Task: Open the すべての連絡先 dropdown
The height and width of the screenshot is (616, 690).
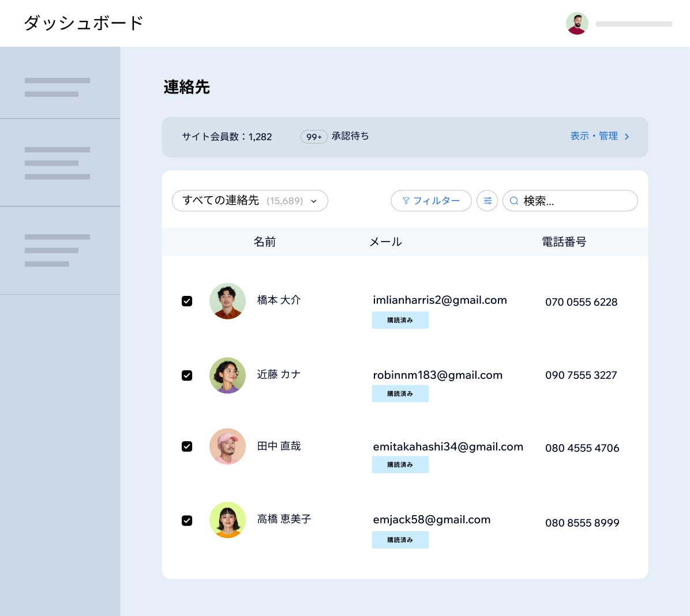Action: click(250, 201)
